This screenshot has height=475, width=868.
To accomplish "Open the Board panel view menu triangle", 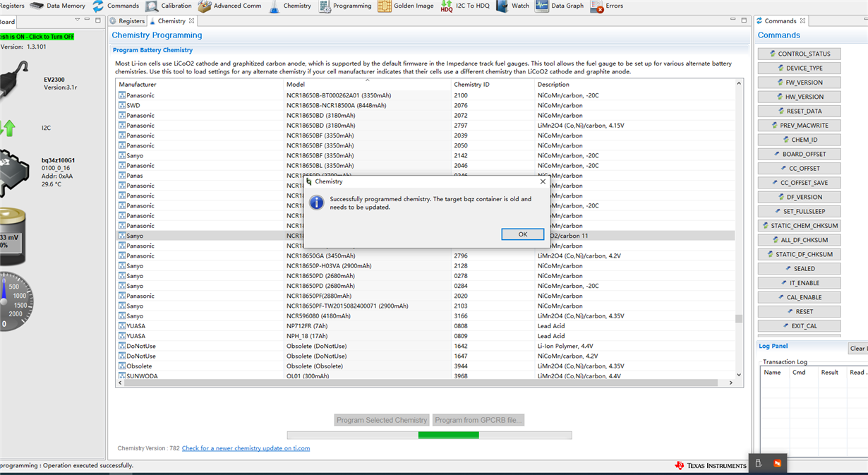I will (x=77, y=20).
